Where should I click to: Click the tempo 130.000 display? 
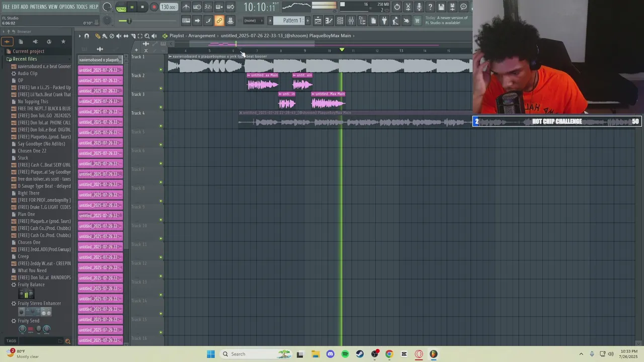coord(169,7)
